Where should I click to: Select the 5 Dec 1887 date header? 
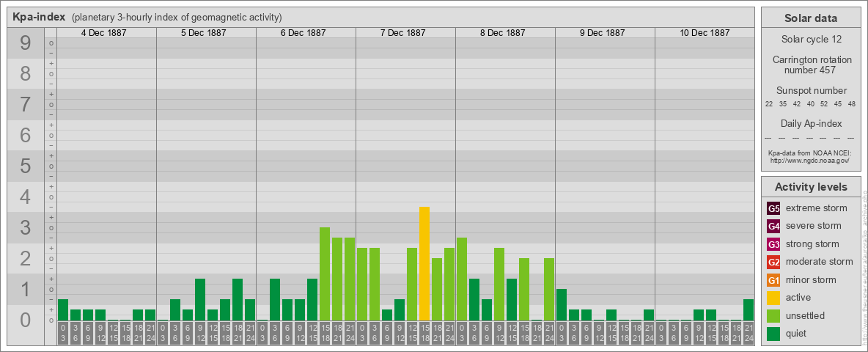pyautogui.click(x=203, y=33)
